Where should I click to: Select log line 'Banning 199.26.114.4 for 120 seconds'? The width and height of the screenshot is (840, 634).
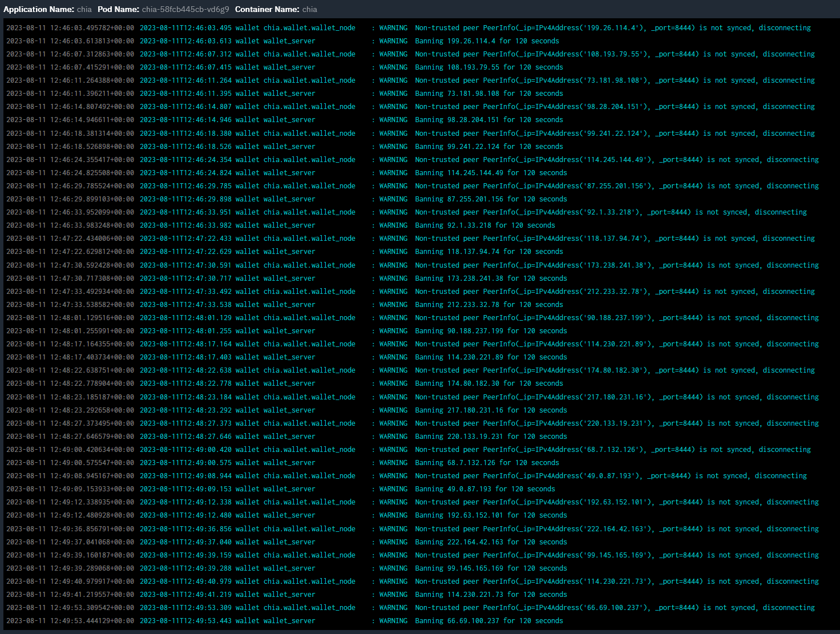[487, 41]
